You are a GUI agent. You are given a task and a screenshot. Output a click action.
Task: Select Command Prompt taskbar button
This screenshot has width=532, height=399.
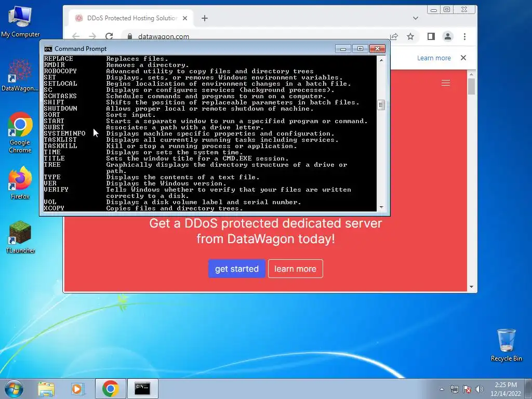point(142,389)
